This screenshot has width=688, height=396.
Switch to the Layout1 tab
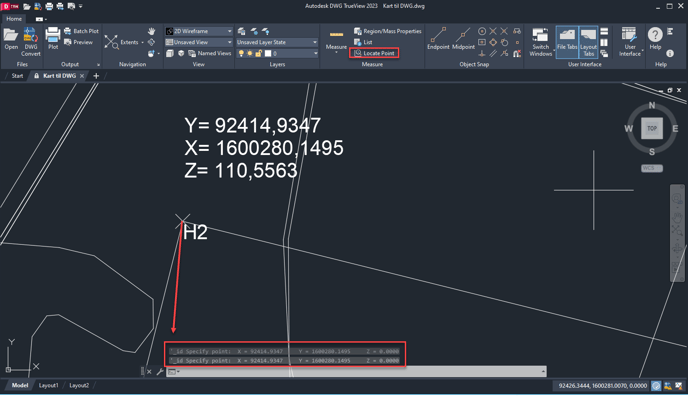click(x=48, y=385)
